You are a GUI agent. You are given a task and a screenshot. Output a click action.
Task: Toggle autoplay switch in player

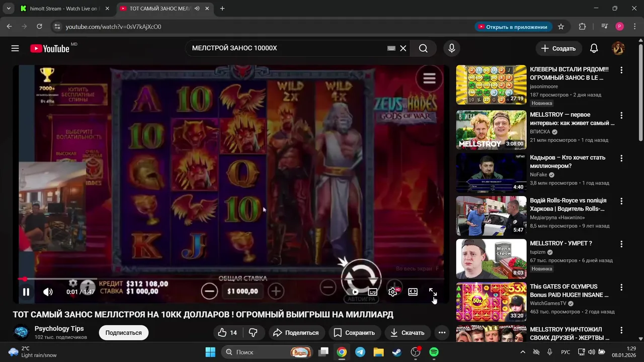[x=354, y=292]
